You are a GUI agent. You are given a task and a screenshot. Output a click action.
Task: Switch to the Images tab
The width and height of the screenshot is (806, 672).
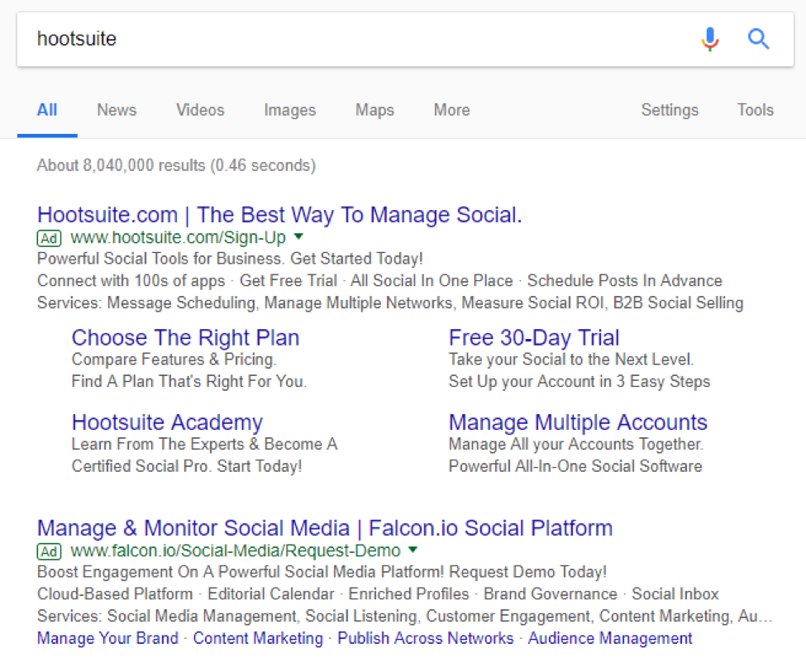[289, 110]
